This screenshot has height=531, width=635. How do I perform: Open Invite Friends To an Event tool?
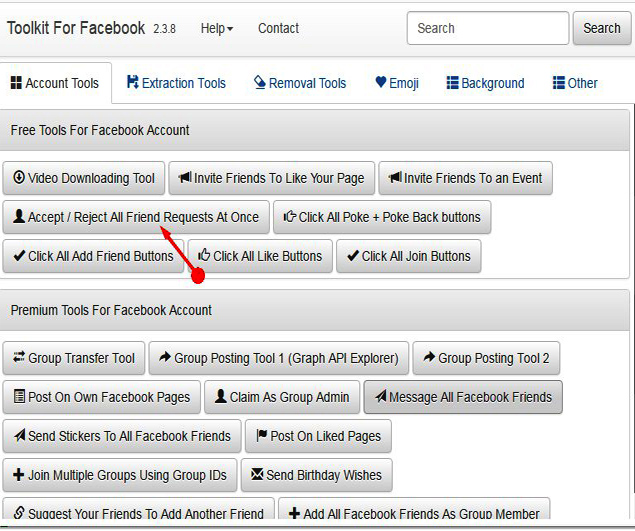(x=465, y=178)
